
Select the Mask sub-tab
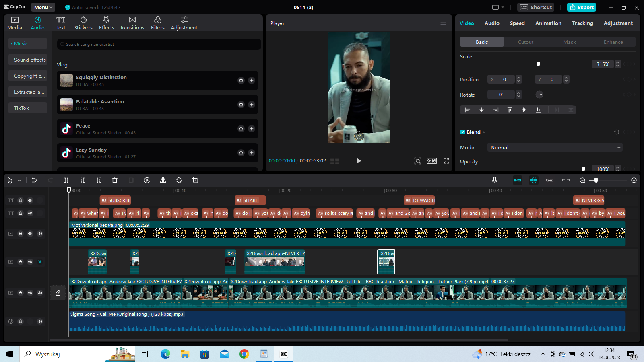[570, 42]
